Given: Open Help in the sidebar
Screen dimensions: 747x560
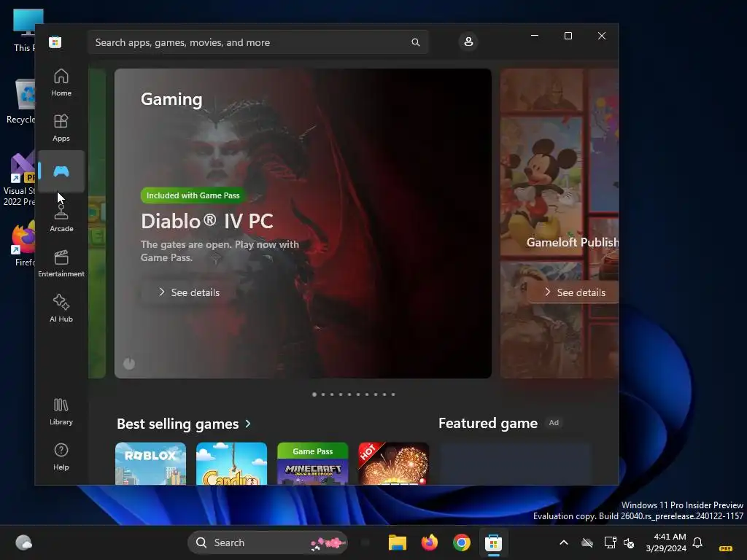Looking at the screenshot, I should click(x=61, y=456).
